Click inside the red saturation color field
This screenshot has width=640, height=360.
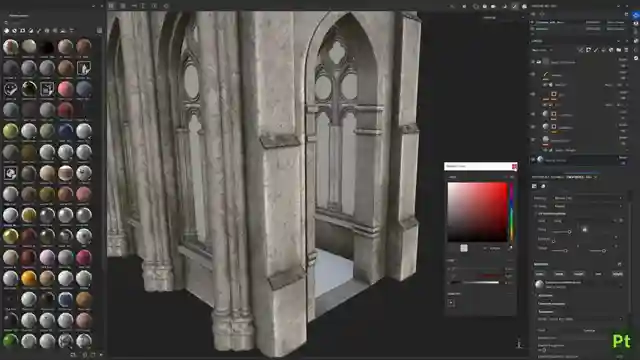[x=477, y=212]
